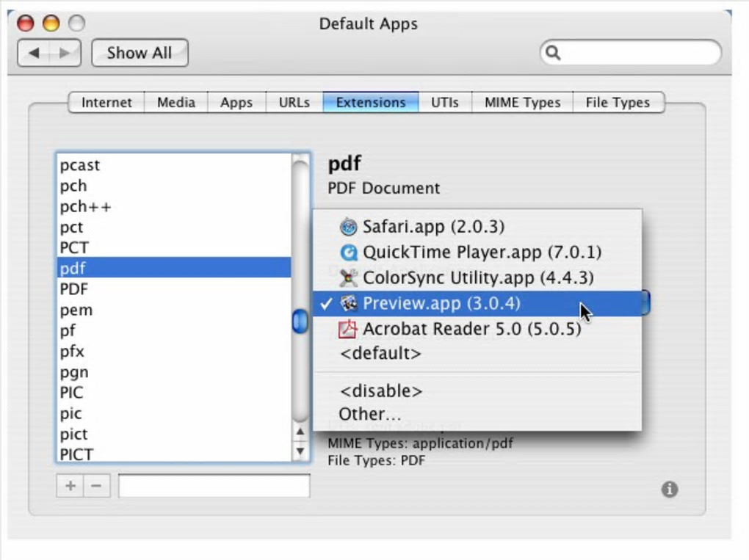This screenshot has width=749, height=560.
Task: Remove extension with minus button
Action: click(x=96, y=486)
